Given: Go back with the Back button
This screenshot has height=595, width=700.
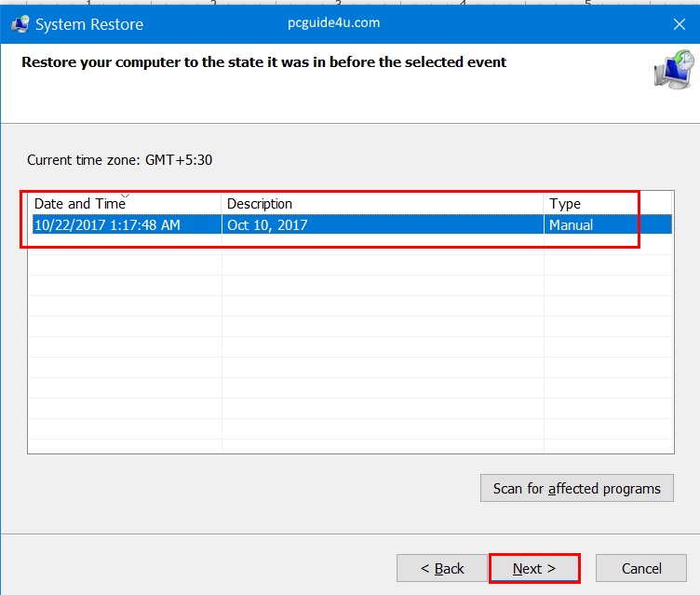Looking at the screenshot, I should 441,568.
